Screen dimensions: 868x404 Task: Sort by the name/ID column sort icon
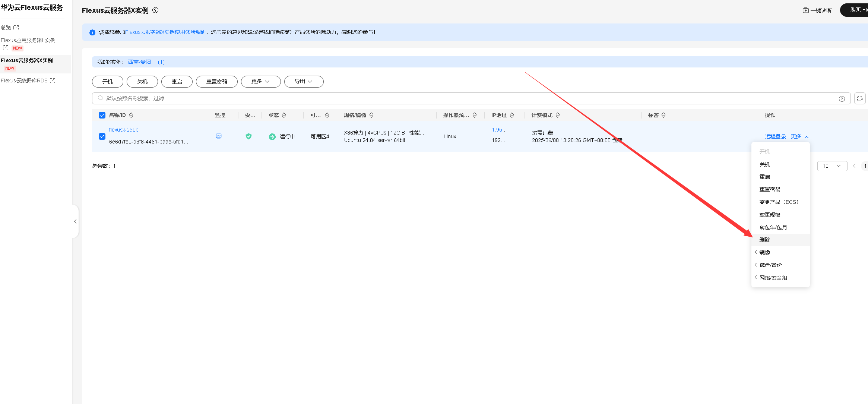point(131,115)
